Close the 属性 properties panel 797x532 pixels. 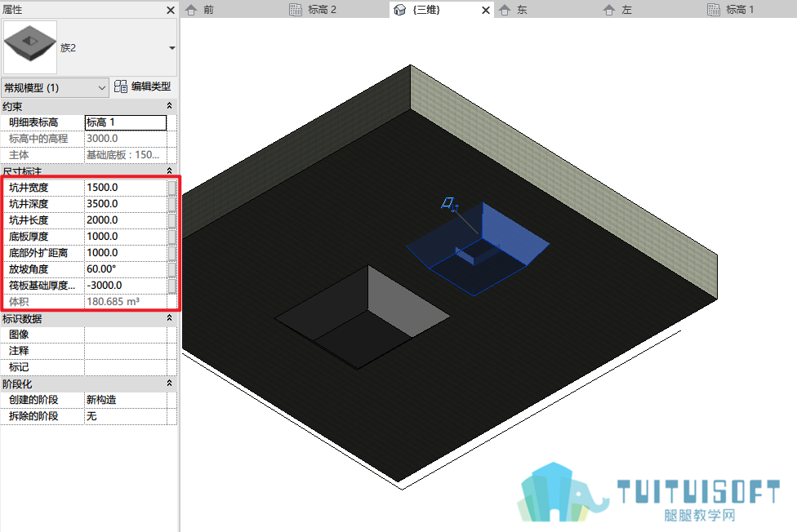[171, 10]
